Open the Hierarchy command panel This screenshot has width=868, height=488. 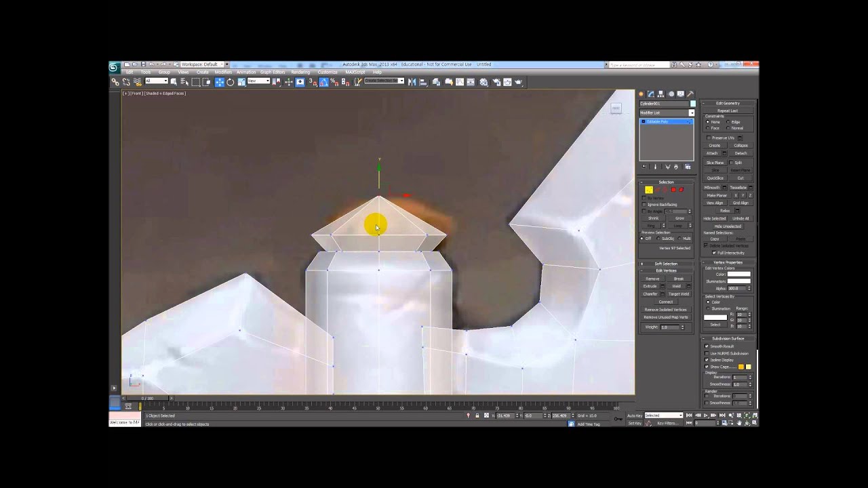[x=661, y=94]
